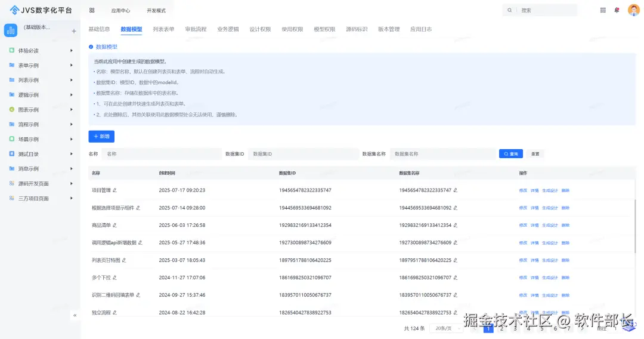Focus the 数据集ID filter input
The height and width of the screenshot is (339, 644).
tap(303, 153)
